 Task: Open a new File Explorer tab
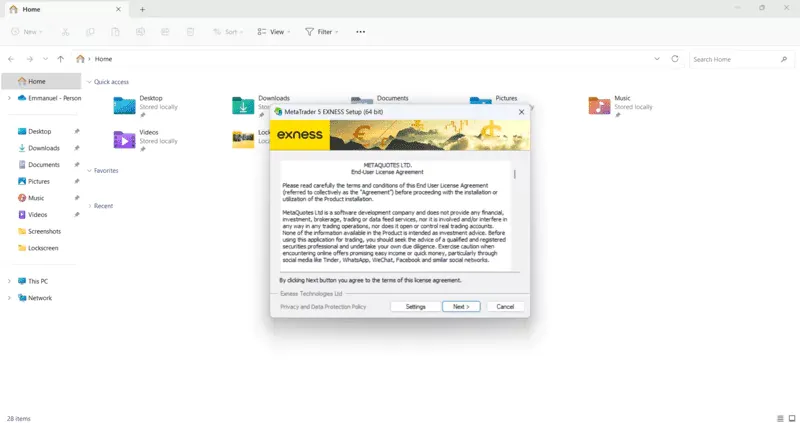click(x=142, y=9)
